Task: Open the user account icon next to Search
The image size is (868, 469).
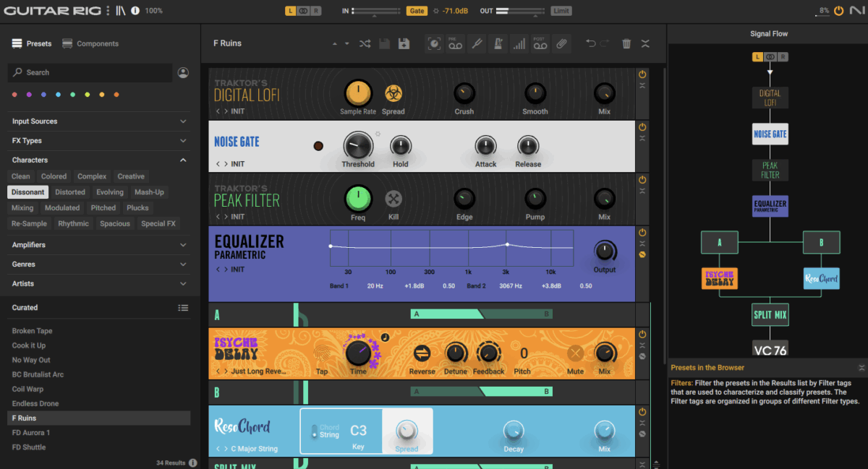Action: [183, 72]
